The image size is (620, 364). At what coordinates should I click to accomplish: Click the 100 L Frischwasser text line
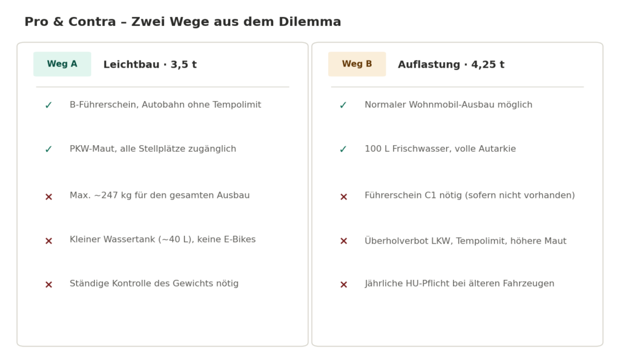tap(440, 149)
